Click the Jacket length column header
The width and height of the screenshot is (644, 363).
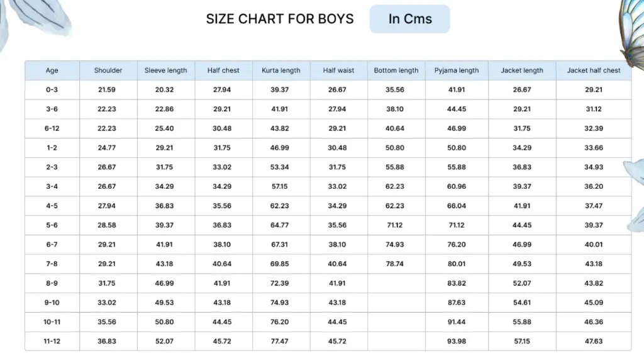521,70
